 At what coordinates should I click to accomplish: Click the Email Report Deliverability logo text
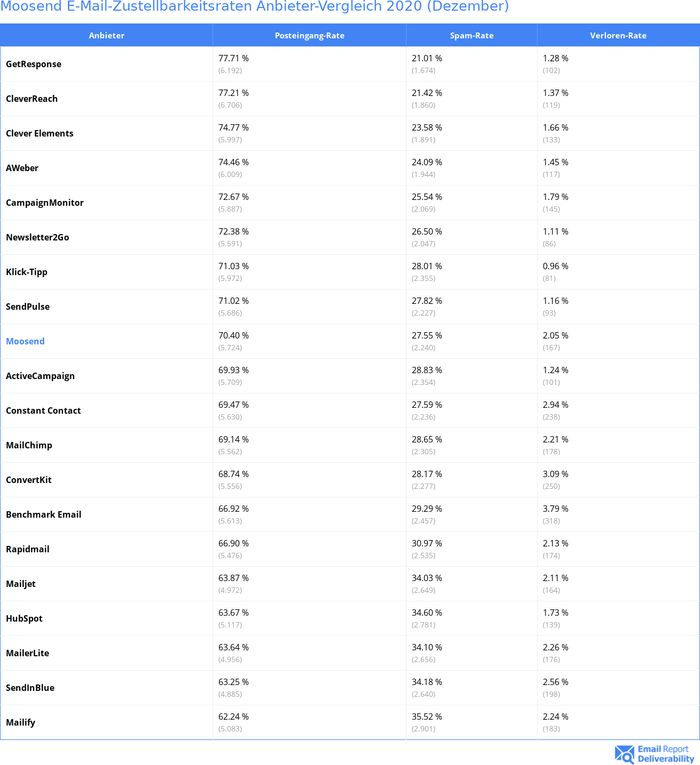click(665, 754)
